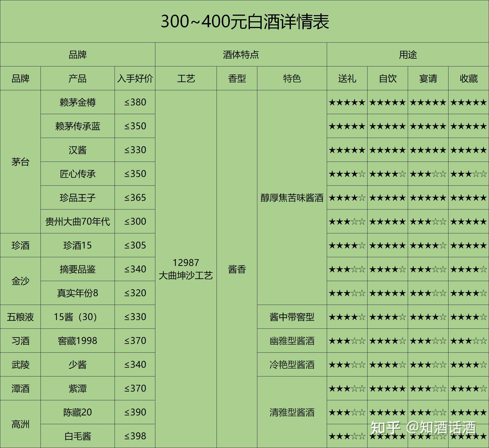Image resolution: width=489 pixels, height=448 pixels.
Task: Select the 12987 大曲坤沙工艺 cell
Action: 186,269
